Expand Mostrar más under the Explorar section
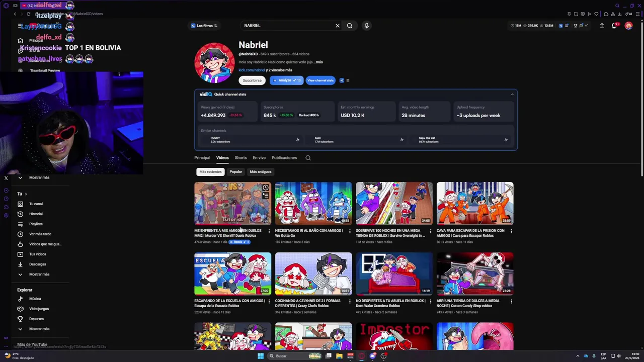644x362 pixels. tap(39, 329)
